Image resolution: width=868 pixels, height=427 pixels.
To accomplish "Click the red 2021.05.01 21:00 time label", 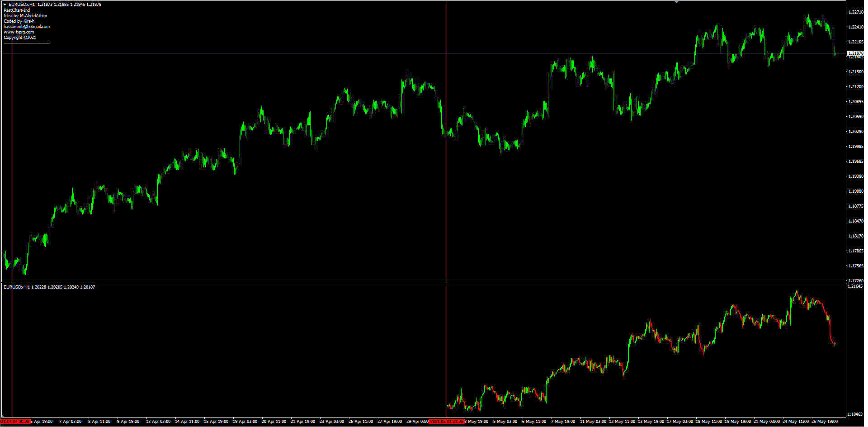I will point(446,422).
